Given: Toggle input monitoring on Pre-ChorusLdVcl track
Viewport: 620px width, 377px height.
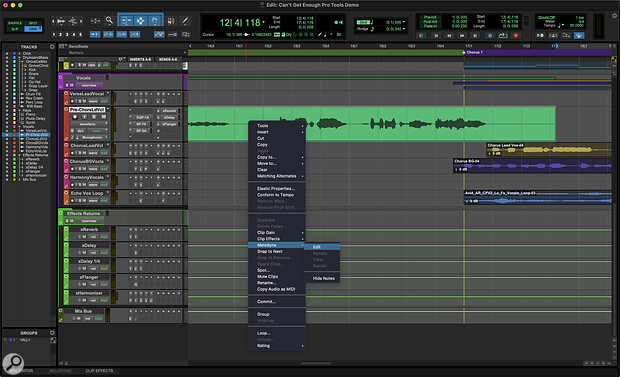Looking at the screenshot, I should (84, 117).
